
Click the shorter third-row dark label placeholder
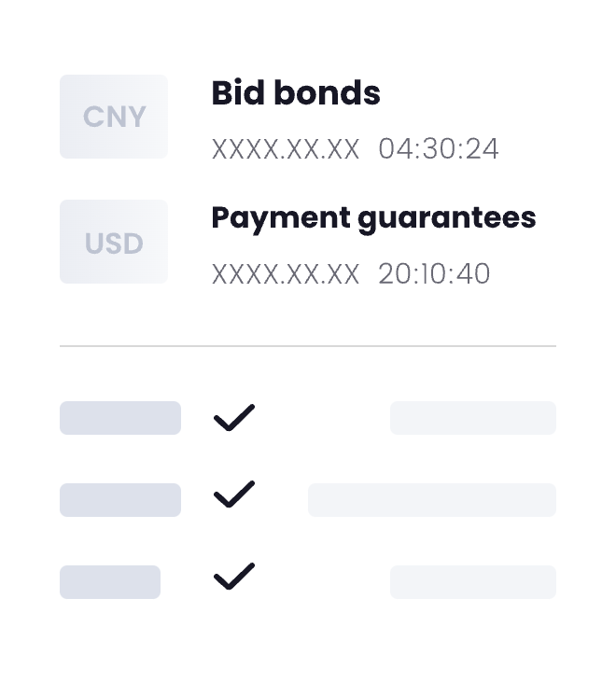tap(110, 582)
